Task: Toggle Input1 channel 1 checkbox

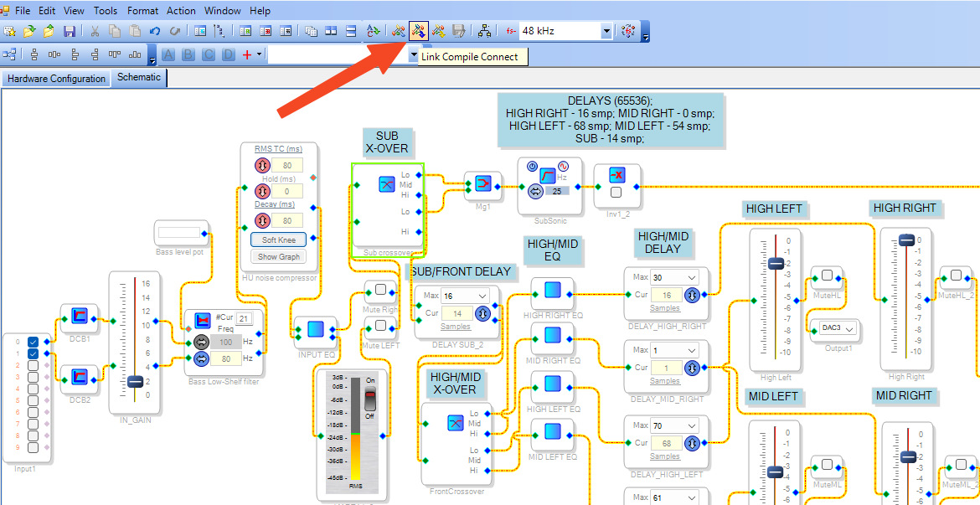Action: 34,353
